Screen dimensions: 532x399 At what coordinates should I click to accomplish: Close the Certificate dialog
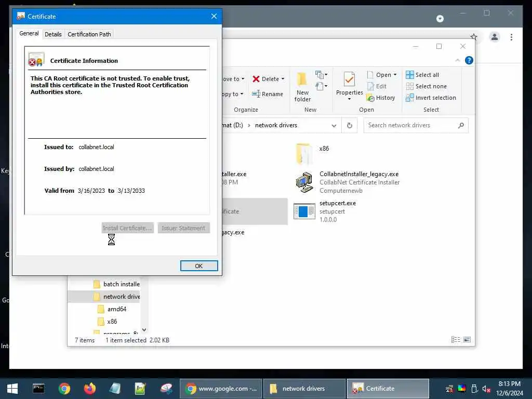click(214, 16)
